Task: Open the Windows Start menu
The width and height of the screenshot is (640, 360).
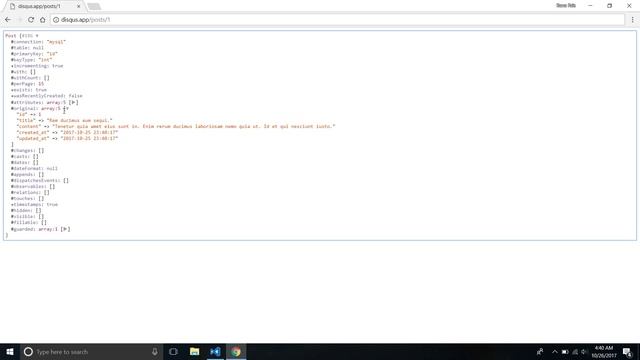Action: [9, 351]
